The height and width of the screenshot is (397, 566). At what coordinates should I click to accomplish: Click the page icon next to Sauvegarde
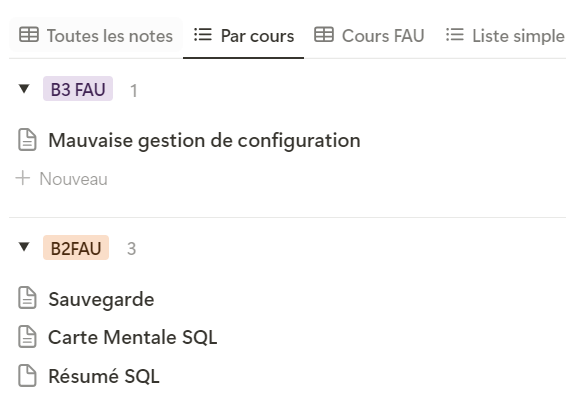point(27,298)
